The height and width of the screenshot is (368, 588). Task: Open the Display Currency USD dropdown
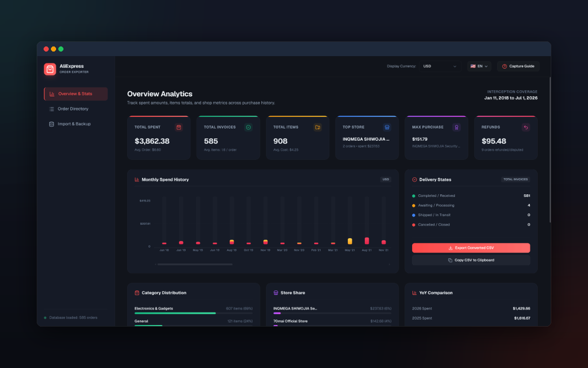[x=440, y=66]
